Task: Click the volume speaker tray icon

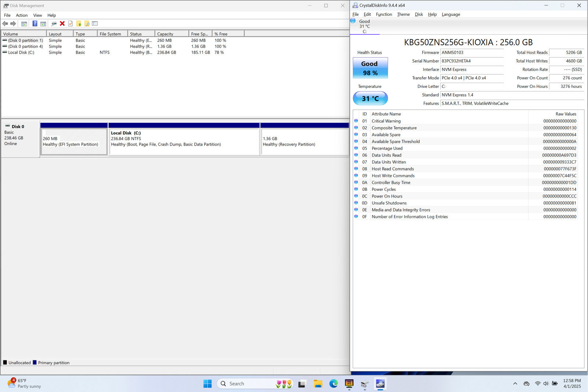Action: point(546,384)
